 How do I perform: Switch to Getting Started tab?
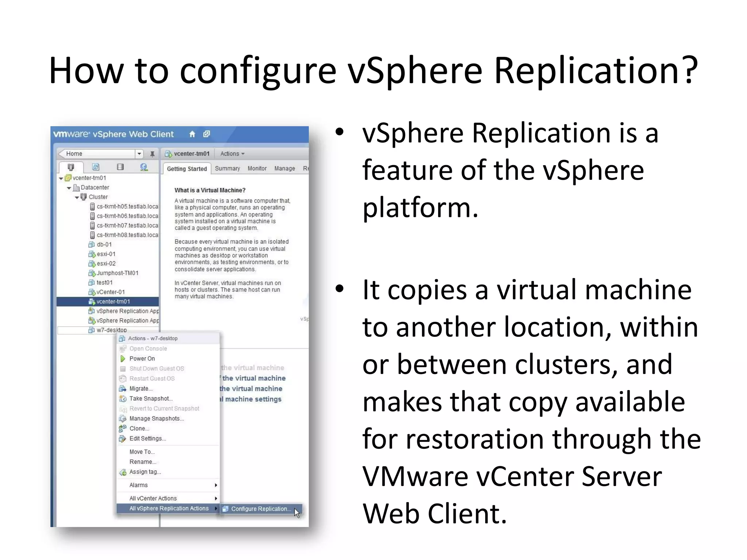(x=187, y=169)
